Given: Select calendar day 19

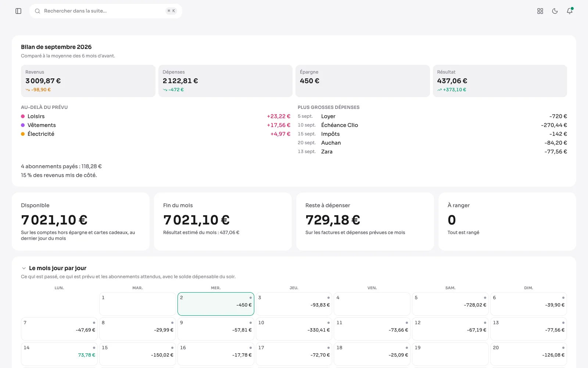Looking at the screenshot, I should pyautogui.click(x=450, y=354).
